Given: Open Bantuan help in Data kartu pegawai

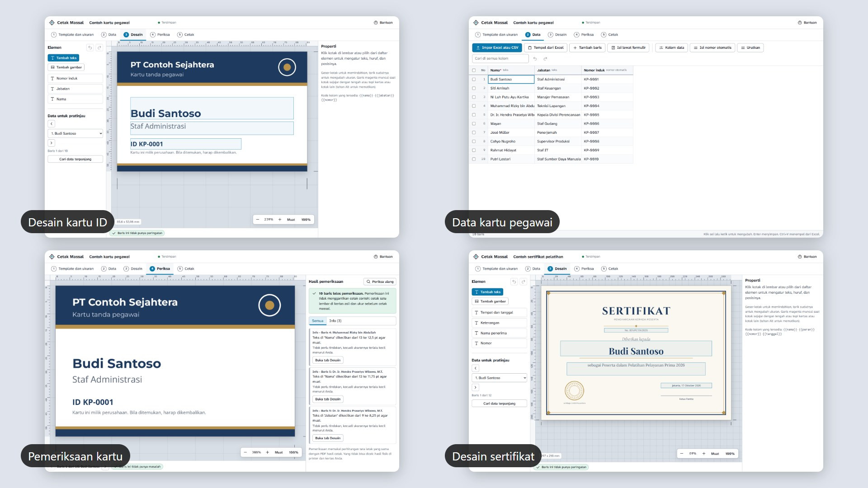Looking at the screenshot, I should click(807, 23).
